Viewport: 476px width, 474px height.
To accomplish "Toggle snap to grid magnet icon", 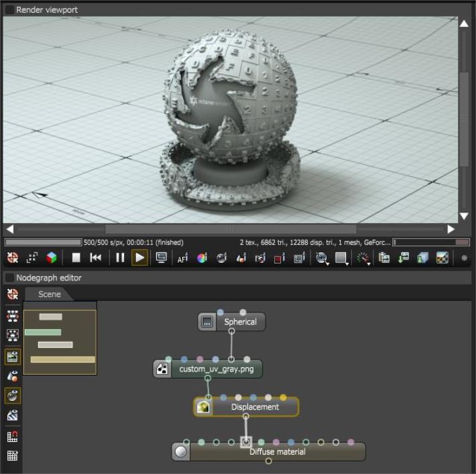I will coord(13,436).
